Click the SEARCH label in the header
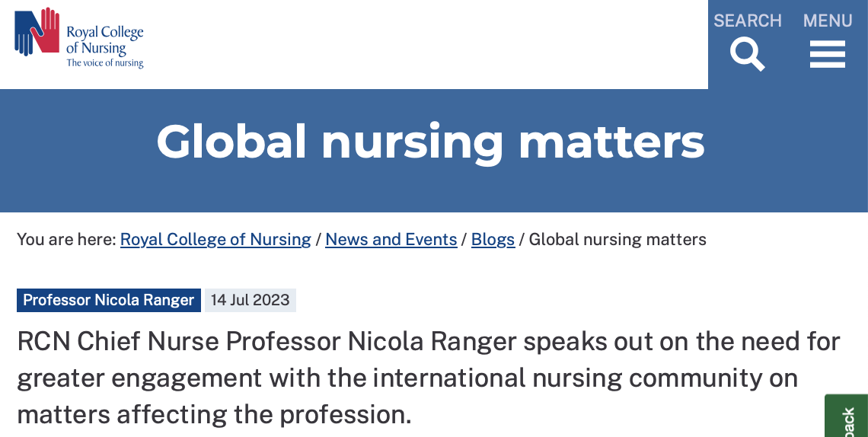Image resolution: width=868 pixels, height=437 pixels. pyautogui.click(x=747, y=21)
